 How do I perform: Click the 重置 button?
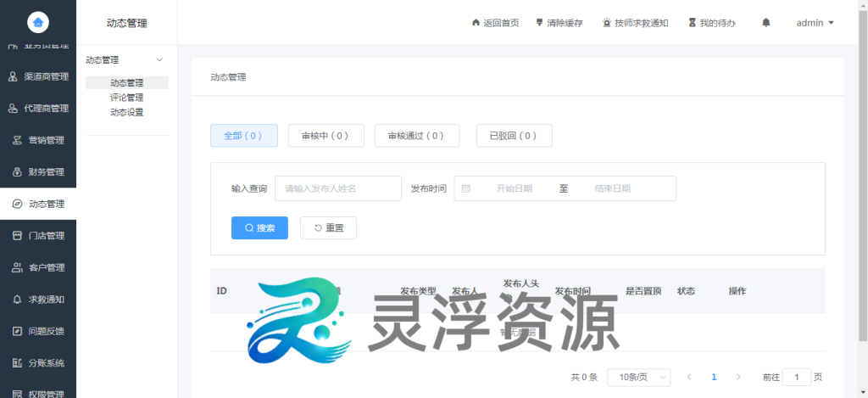[328, 227]
